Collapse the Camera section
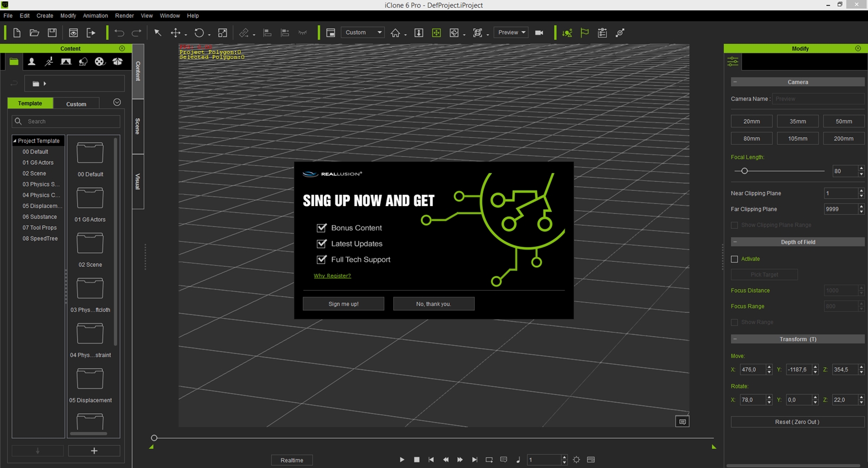 coord(735,82)
